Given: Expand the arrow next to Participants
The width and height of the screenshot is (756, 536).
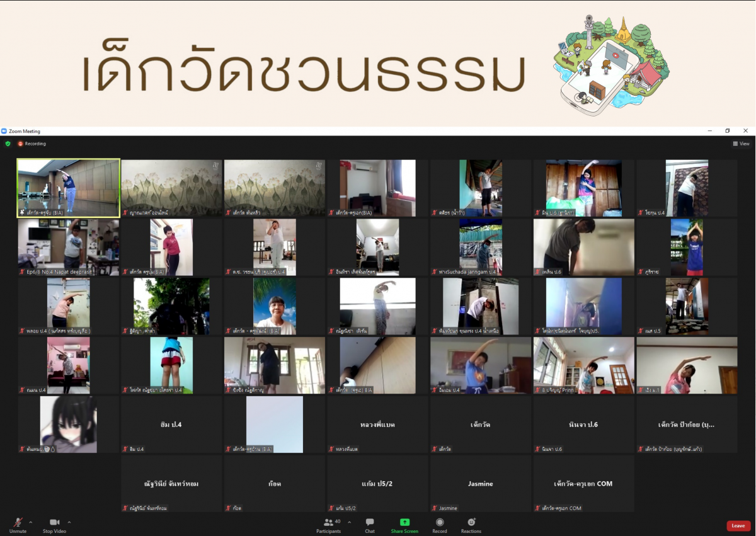Looking at the screenshot, I should pyautogui.click(x=350, y=522).
